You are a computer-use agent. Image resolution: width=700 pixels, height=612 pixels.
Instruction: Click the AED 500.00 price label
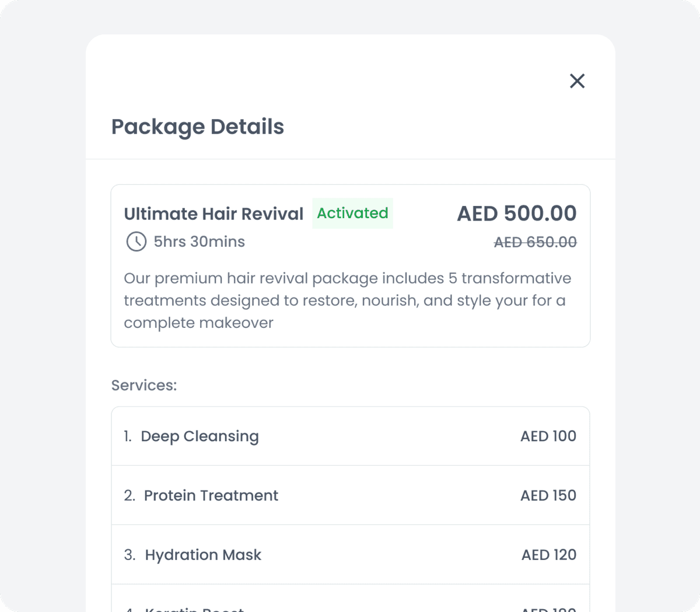coord(516,214)
